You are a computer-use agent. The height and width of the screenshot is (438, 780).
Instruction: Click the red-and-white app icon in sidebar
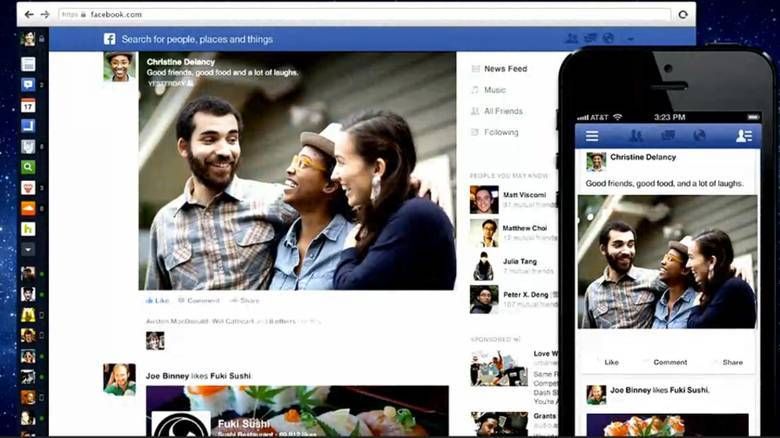(x=28, y=188)
